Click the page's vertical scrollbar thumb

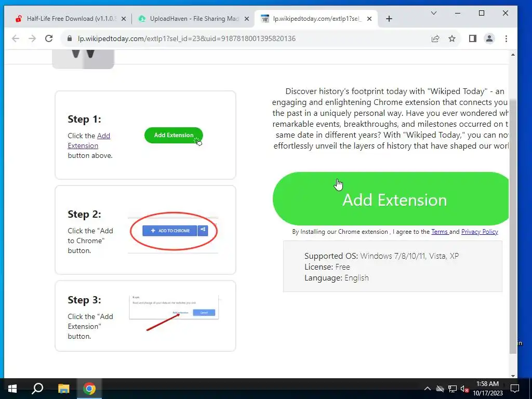pyautogui.click(x=513, y=225)
